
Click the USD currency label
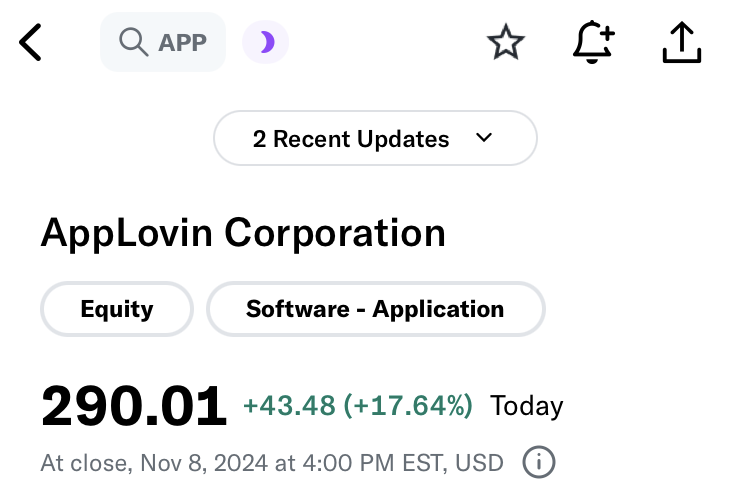pos(479,463)
